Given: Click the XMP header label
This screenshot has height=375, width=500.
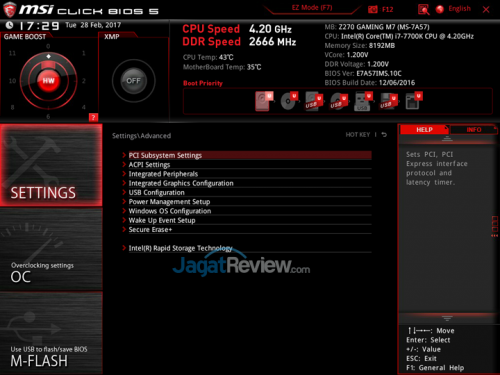Looking at the screenshot, I should [112, 37].
